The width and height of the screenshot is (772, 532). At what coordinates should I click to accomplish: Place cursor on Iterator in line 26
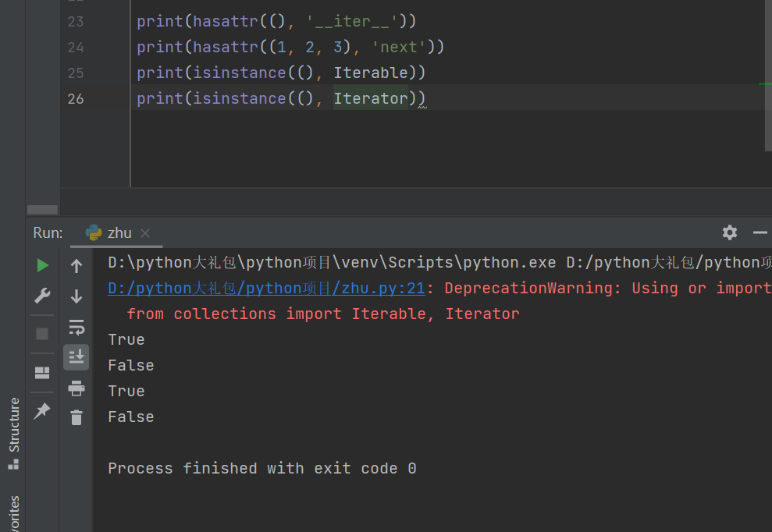click(371, 98)
